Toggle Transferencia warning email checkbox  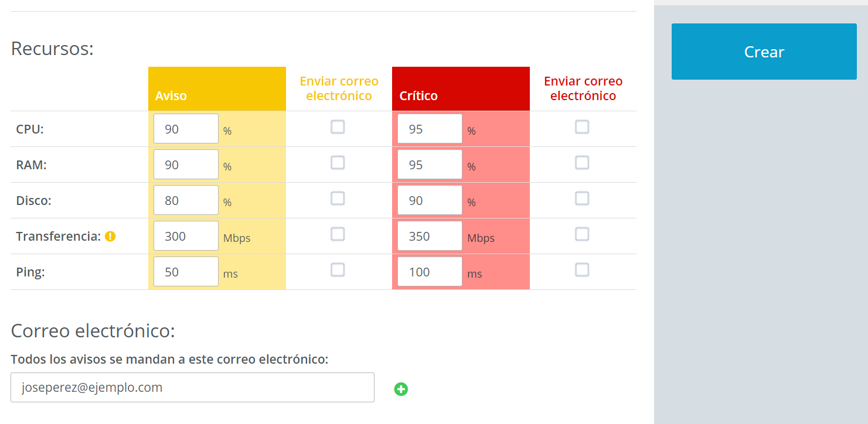[338, 234]
